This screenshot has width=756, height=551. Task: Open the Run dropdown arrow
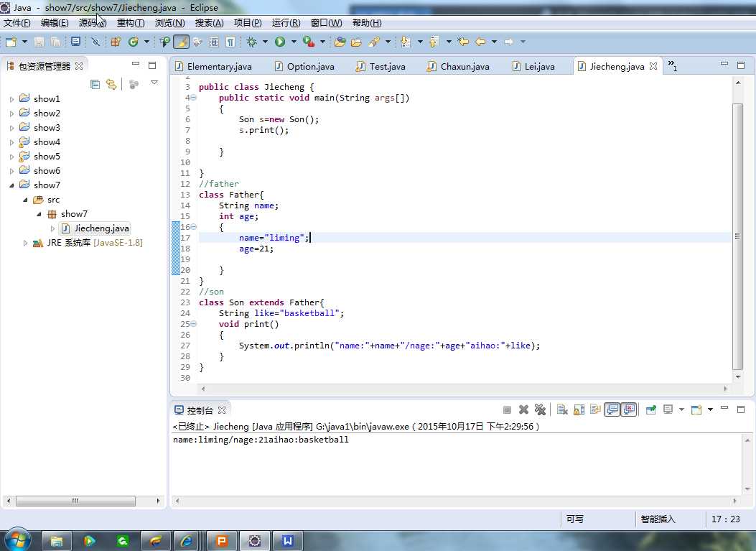pos(293,42)
